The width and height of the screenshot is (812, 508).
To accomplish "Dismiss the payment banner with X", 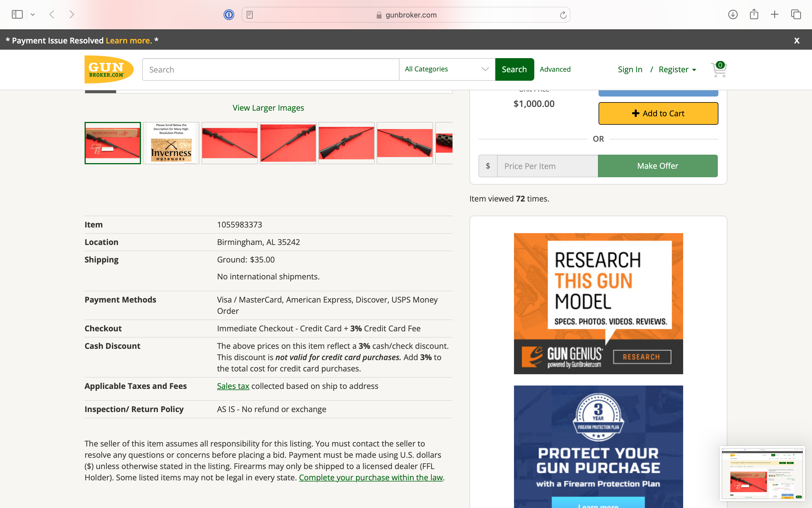I will tap(796, 41).
